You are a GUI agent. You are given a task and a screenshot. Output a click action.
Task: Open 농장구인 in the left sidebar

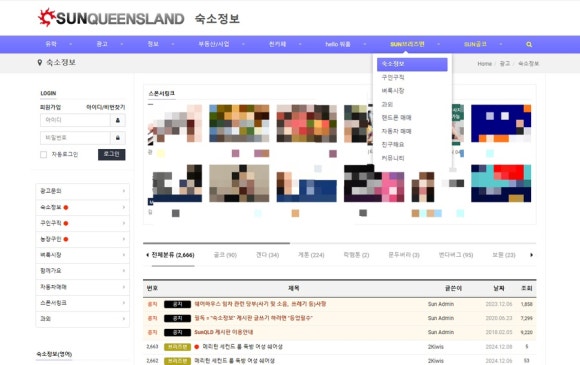[82, 239]
